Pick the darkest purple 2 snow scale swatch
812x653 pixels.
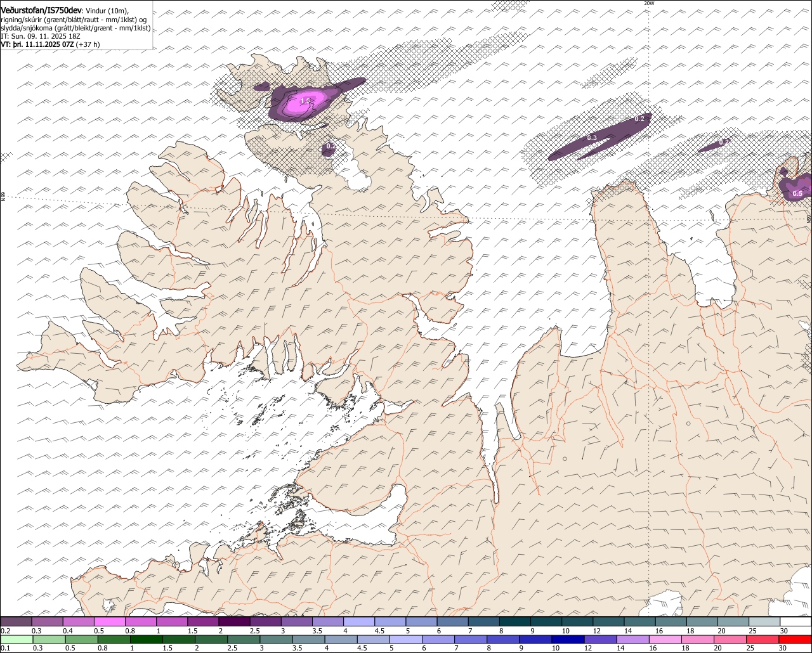click(234, 621)
